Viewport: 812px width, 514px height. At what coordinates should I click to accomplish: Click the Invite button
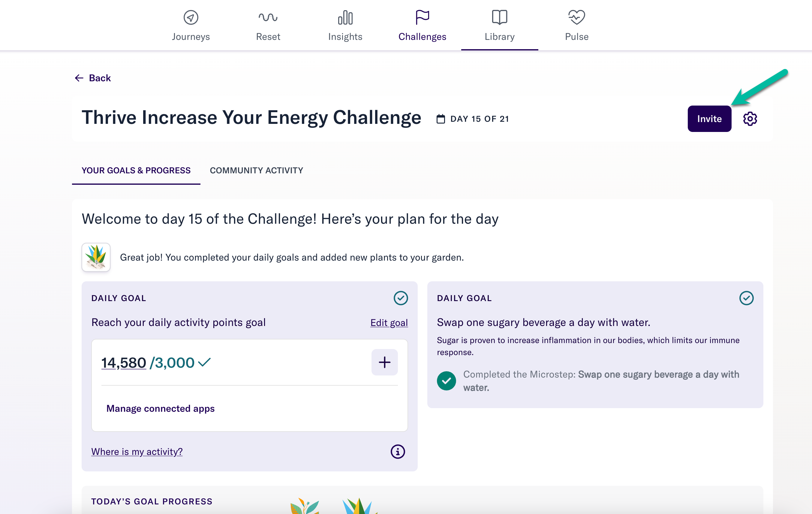pyautogui.click(x=709, y=119)
